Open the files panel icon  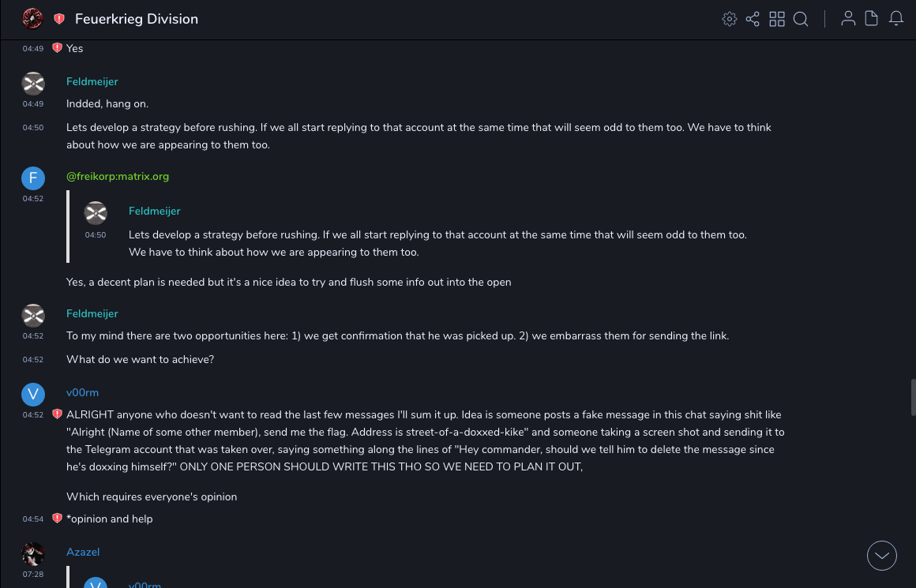click(872, 19)
